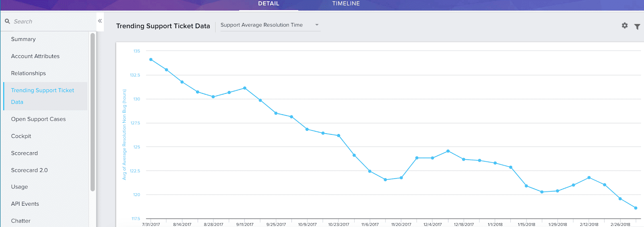Viewport: 644px width, 227px height.
Task: Select Trending Support Ticket Data item
Action: pyautogui.click(x=43, y=96)
